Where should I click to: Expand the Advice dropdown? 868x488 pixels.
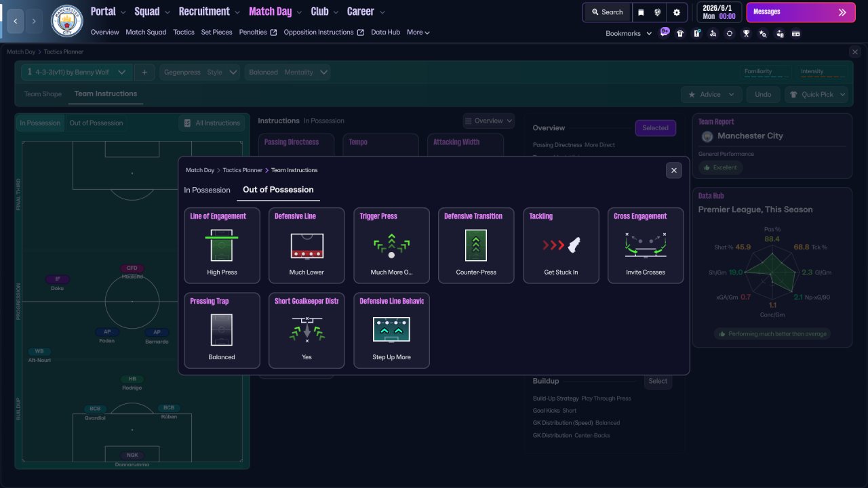711,94
